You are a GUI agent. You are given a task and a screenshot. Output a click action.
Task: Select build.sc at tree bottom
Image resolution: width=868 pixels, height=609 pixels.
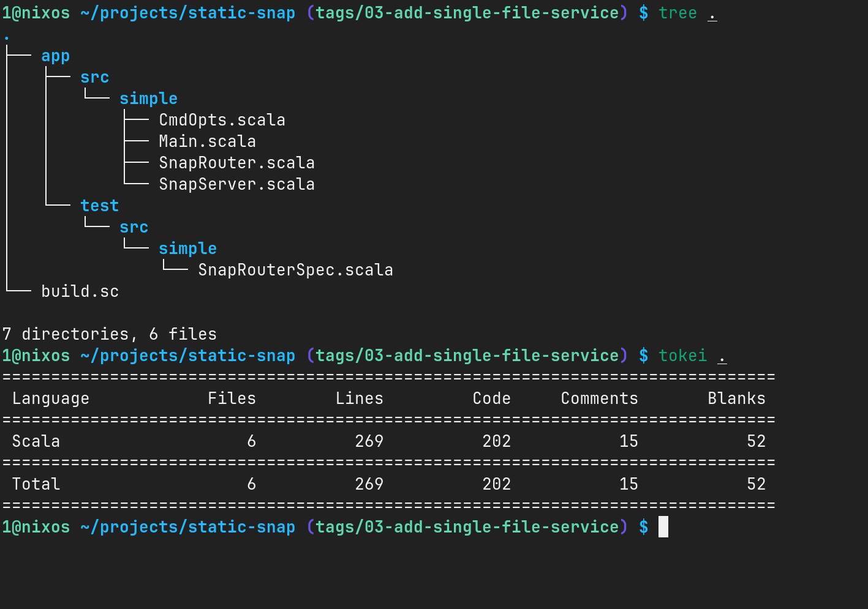point(80,291)
